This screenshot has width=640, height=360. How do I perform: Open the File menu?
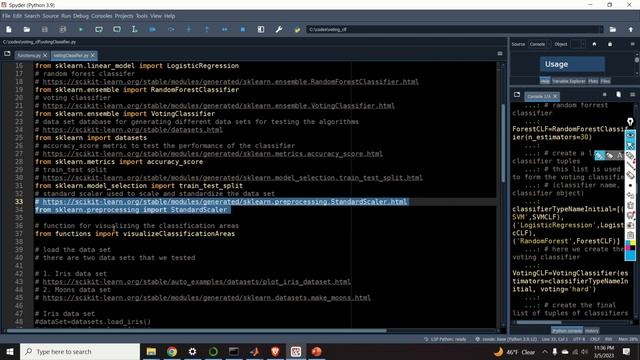pyautogui.click(x=6, y=16)
